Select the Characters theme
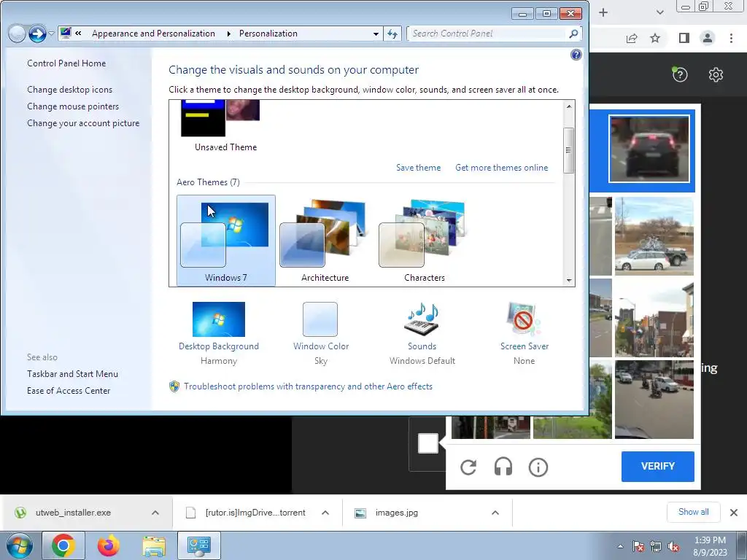This screenshot has height=560, width=747. (x=424, y=241)
